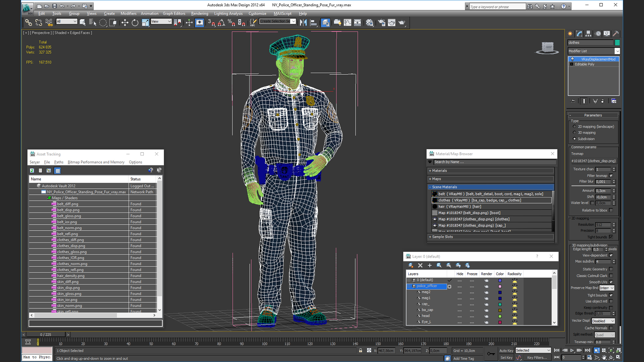
Task: Toggle Use object mtl checkbox
Action: [611, 301]
